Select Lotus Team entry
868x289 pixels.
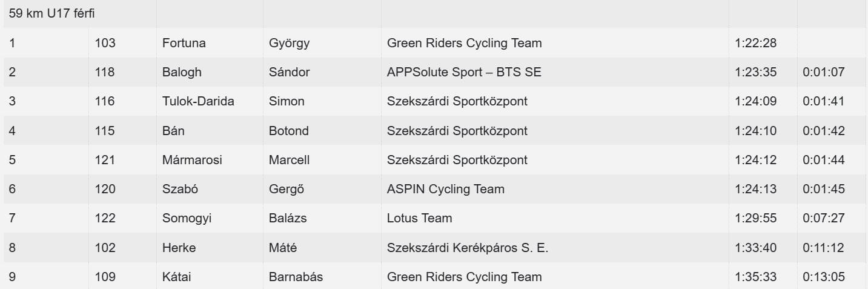[419, 218]
